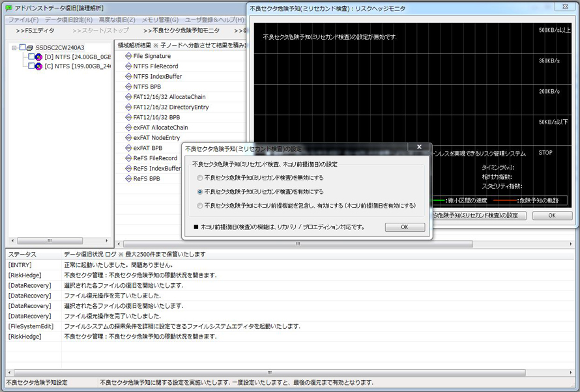The image size is (580, 392).
Task: Click the drive tree scroll-right arrow
Action: click(107, 241)
